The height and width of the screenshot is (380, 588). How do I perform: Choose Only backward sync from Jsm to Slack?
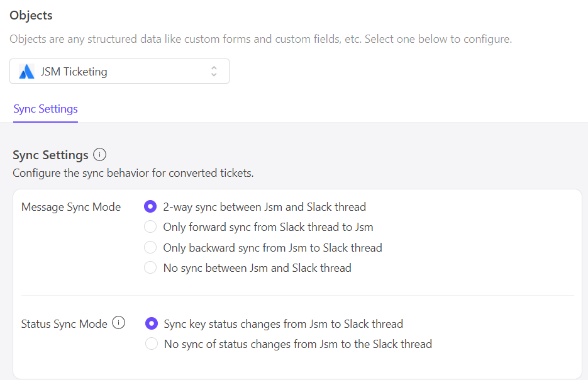[150, 248]
